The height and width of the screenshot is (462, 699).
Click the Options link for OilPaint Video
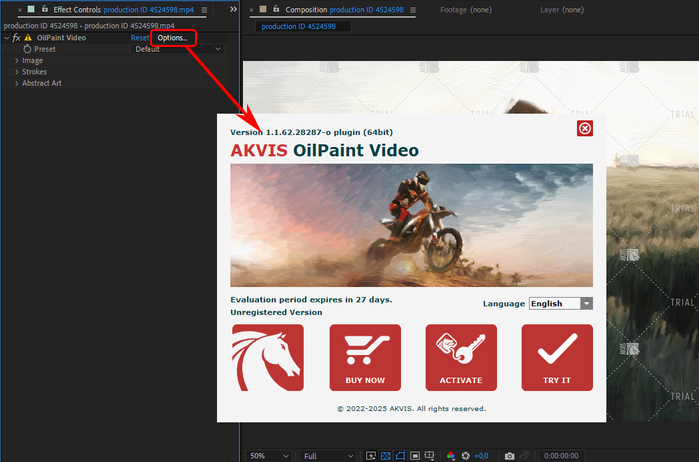coord(172,38)
